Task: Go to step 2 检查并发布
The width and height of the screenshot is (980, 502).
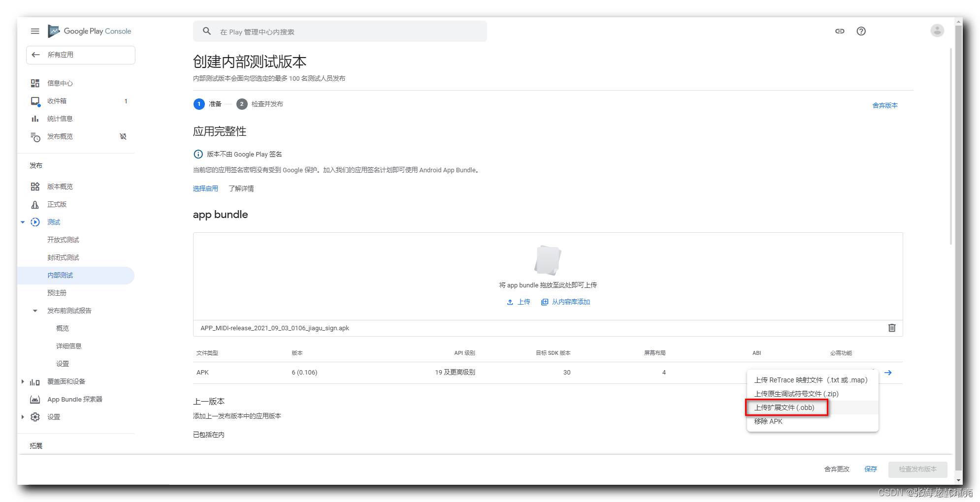Action: (x=260, y=104)
